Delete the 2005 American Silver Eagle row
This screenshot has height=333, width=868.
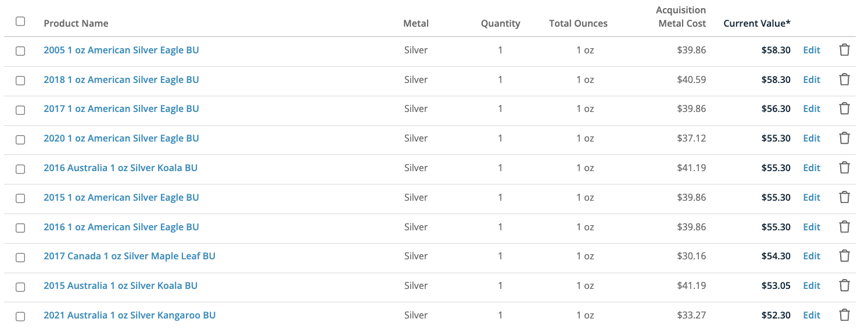point(844,50)
